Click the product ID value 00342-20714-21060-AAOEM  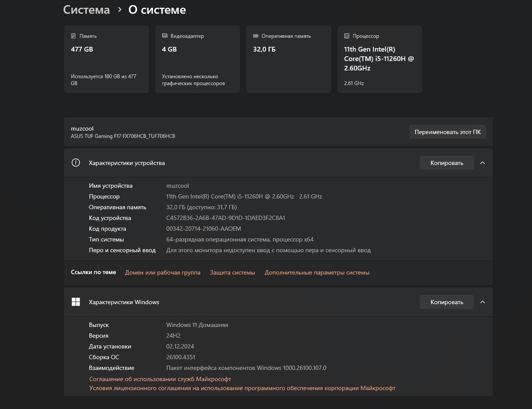point(204,229)
